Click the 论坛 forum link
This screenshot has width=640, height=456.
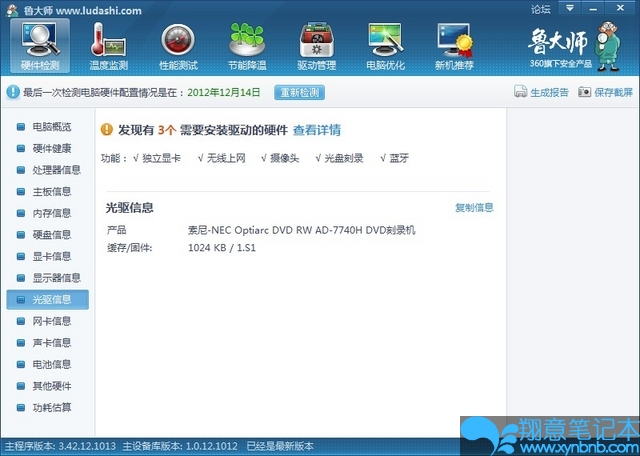tap(541, 9)
